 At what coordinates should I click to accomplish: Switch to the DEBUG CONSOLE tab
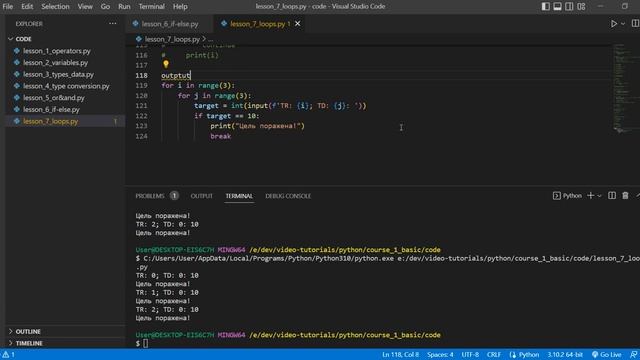288,196
